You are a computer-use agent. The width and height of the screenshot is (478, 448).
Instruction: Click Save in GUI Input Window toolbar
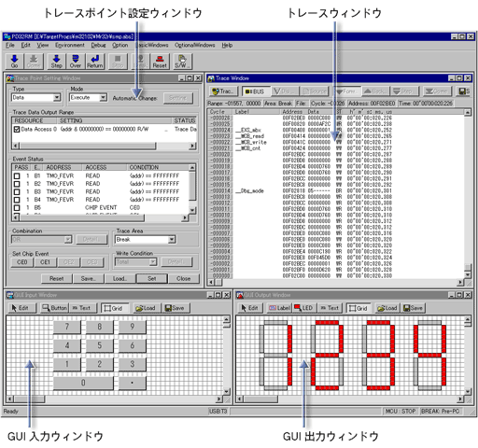[x=176, y=308]
